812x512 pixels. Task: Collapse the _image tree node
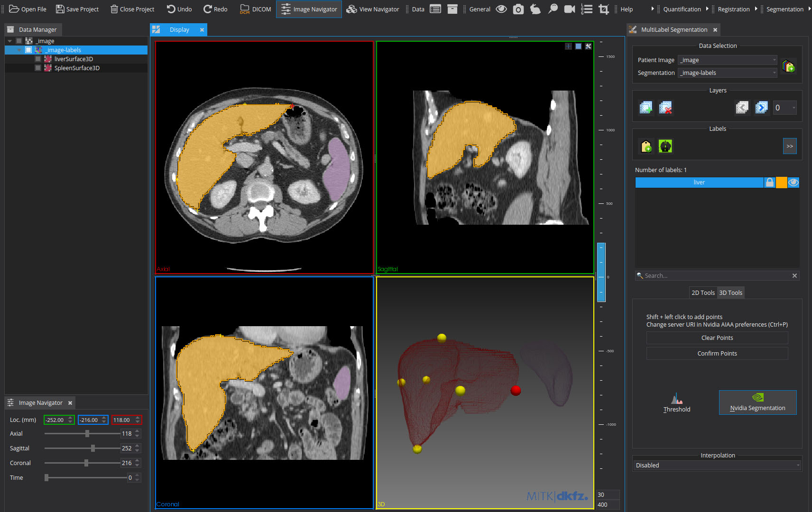tap(9, 41)
